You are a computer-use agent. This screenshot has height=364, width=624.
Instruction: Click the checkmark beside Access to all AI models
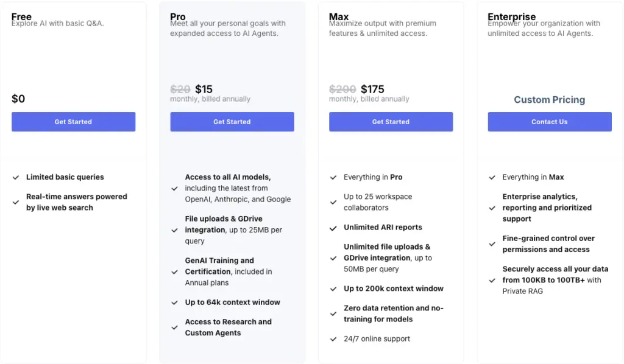[x=175, y=188]
